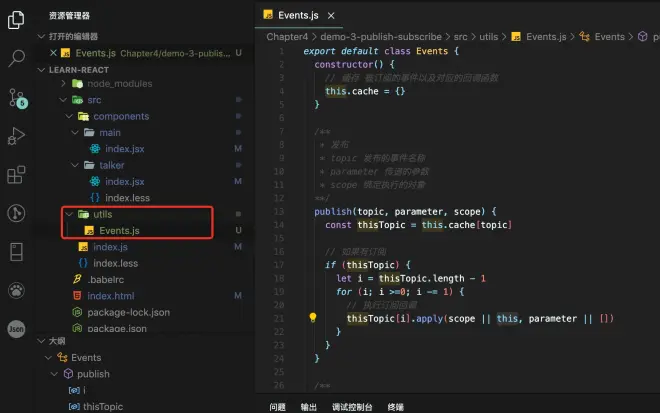Select thisTopic variable in outline

click(x=103, y=407)
